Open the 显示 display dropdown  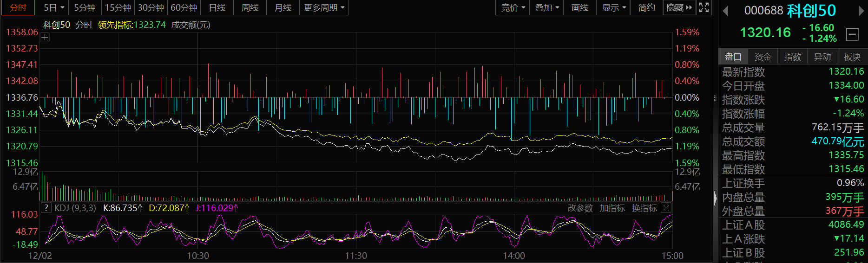tap(613, 8)
